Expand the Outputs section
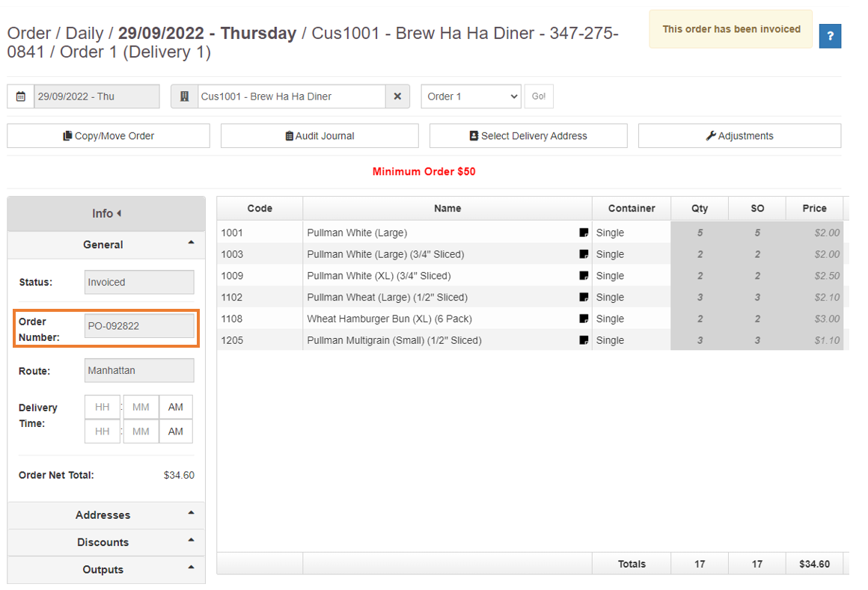Viewport: 868px width, 590px height. [106, 570]
